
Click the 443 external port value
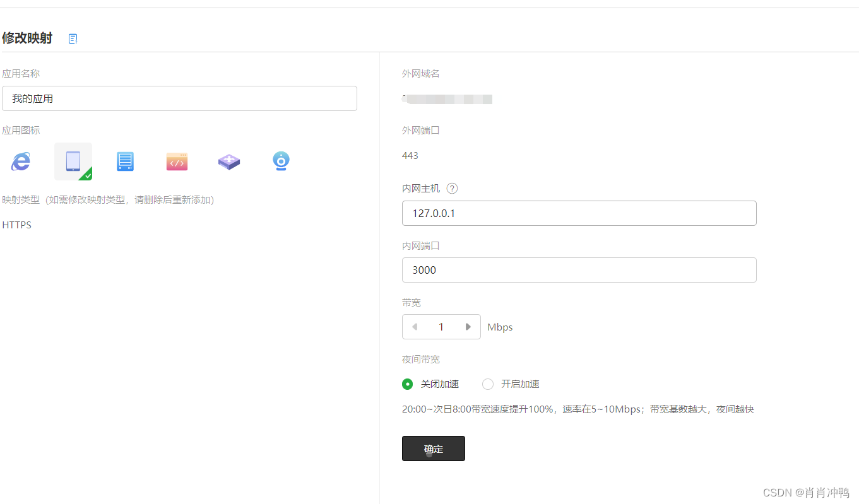(410, 155)
